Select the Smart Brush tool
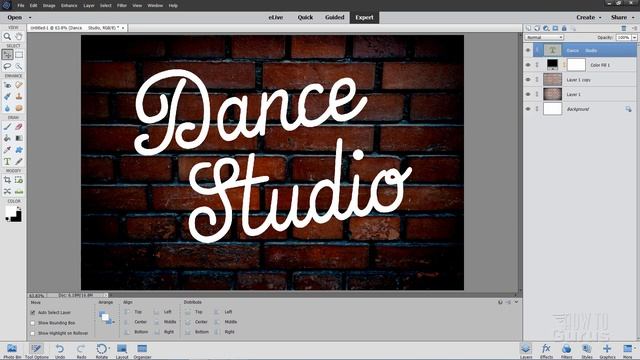 pos(7,96)
